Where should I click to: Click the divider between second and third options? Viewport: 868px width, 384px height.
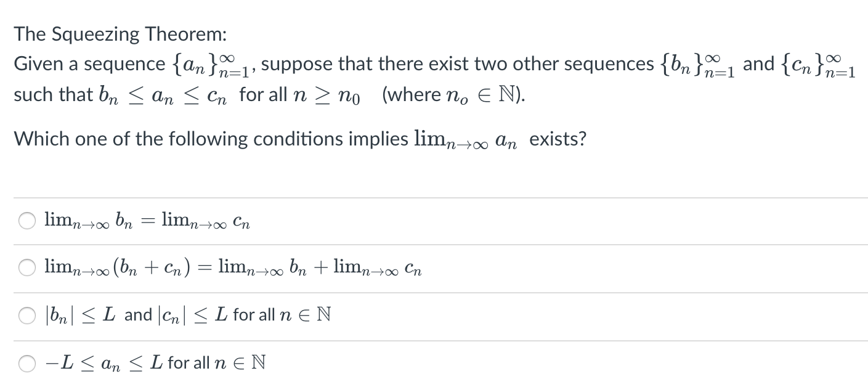click(x=431, y=292)
